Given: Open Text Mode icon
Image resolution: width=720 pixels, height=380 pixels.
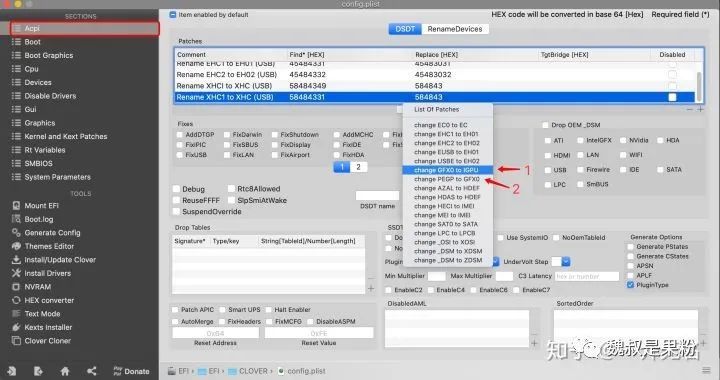Looking at the screenshot, I should [x=16, y=314].
